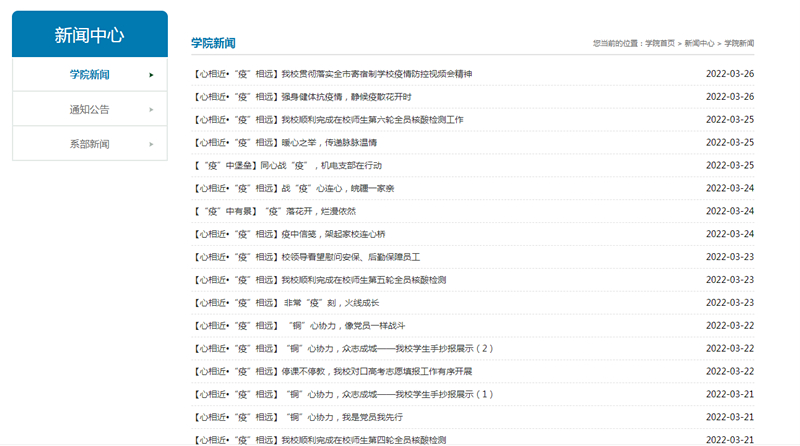Click date 2022-03-23 of the 火线成长 article
This screenshot has height=446, width=800.
point(730,303)
